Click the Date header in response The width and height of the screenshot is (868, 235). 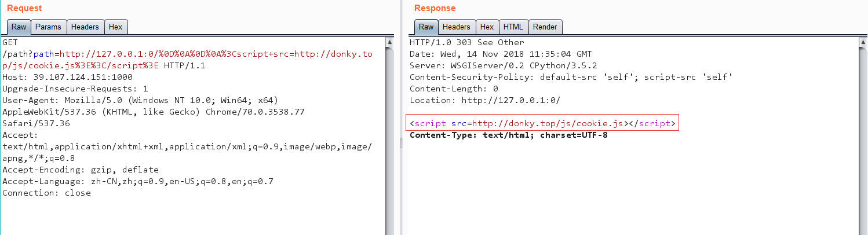(x=501, y=54)
